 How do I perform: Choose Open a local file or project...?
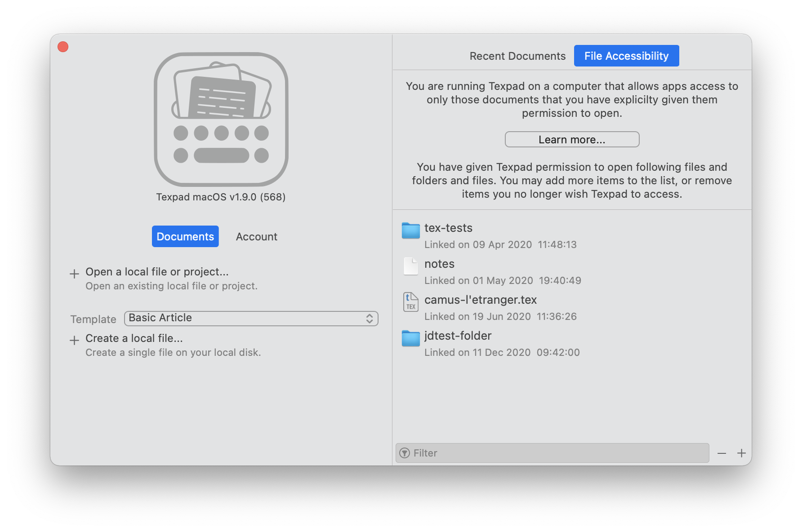(x=157, y=272)
